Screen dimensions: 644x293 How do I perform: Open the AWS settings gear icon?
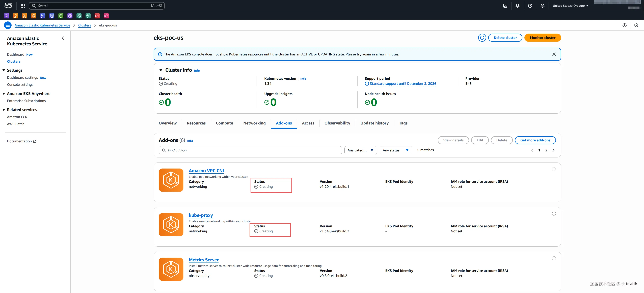point(542,6)
